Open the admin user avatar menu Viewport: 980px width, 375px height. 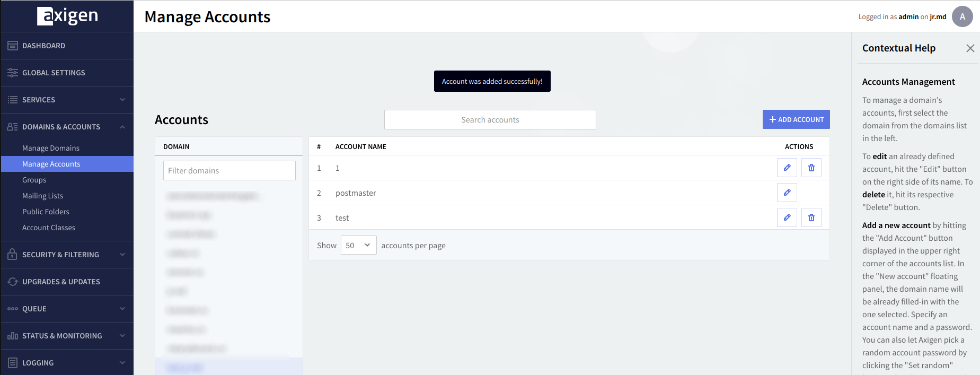tap(962, 16)
